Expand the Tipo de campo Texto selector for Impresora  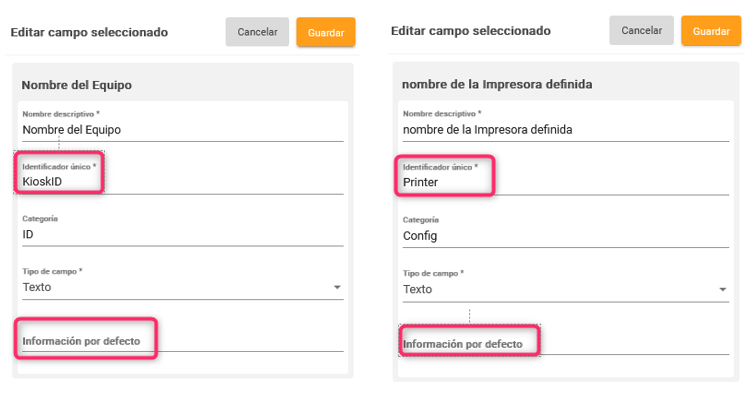pos(566,289)
